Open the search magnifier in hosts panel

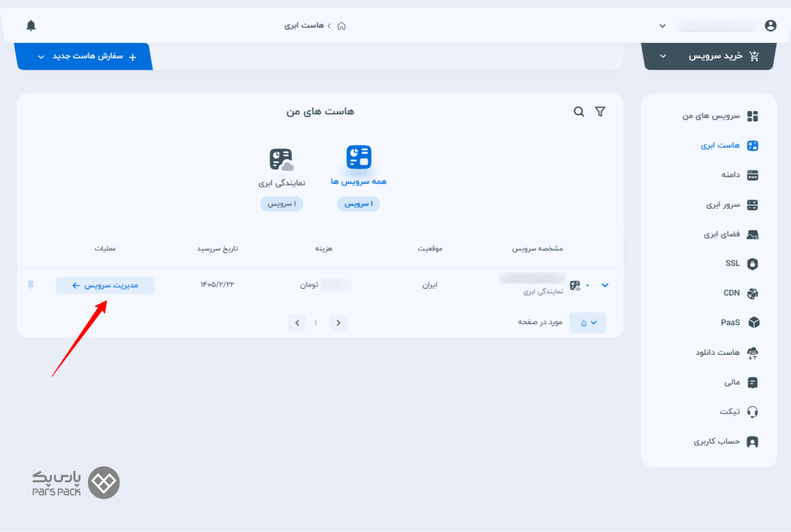tap(579, 112)
